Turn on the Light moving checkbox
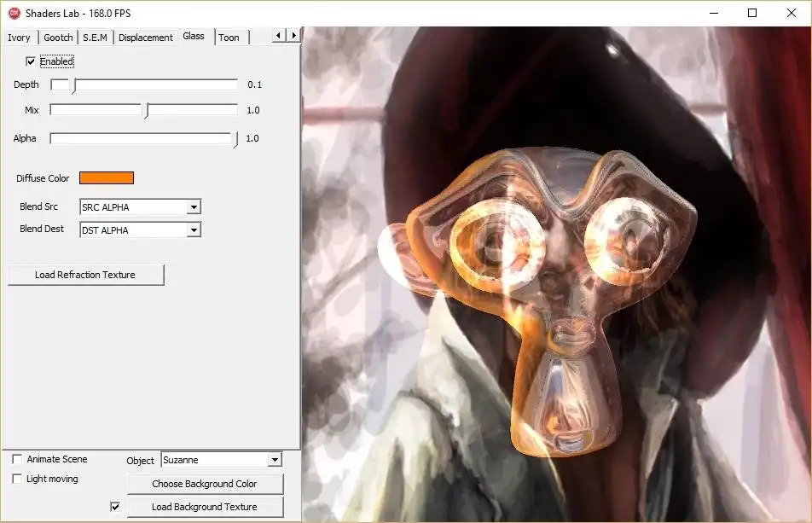Viewport: 812px width, 523px height. (x=18, y=479)
